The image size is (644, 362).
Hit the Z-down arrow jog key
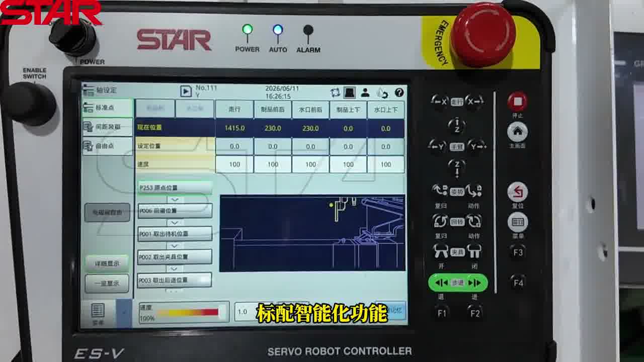pos(457,168)
